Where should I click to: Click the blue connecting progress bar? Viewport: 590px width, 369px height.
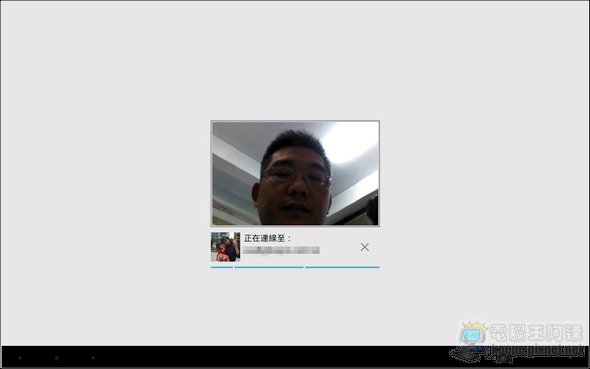pos(295,267)
